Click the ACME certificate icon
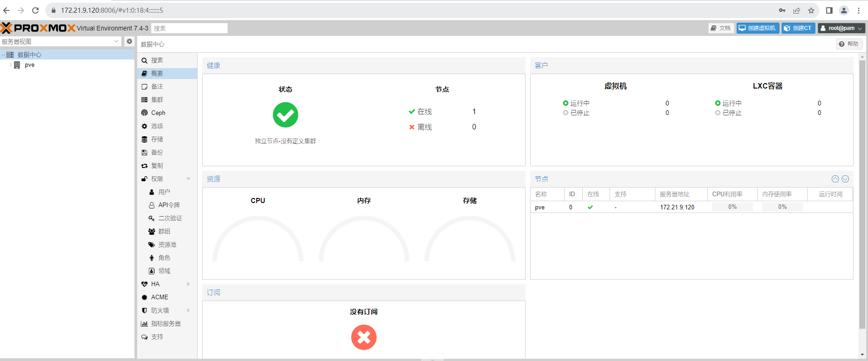Viewport: 868px width, 361px height. tap(144, 297)
